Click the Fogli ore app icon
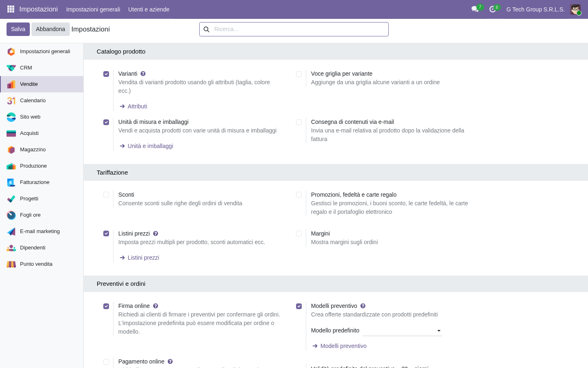This screenshot has height=368, width=588. tap(11, 215)
